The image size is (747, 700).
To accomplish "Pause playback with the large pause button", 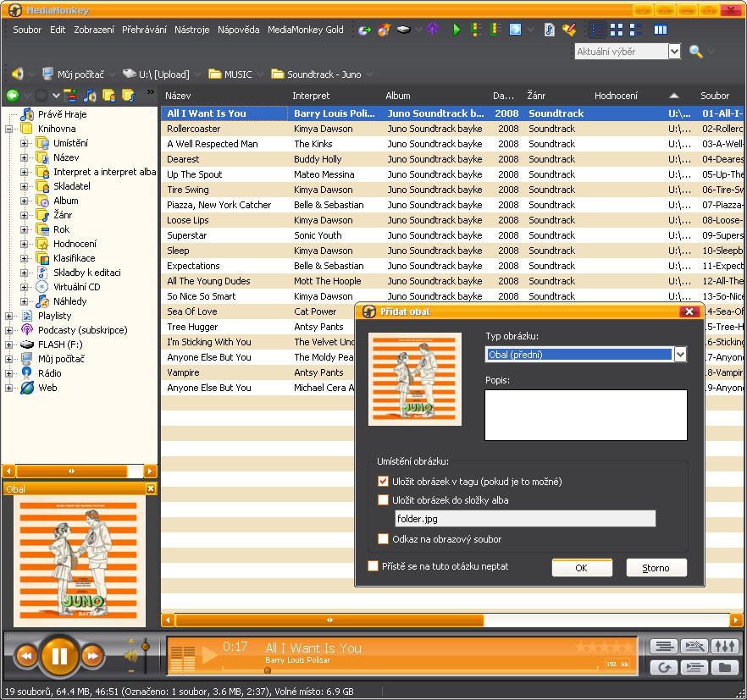I will [59, 656].
